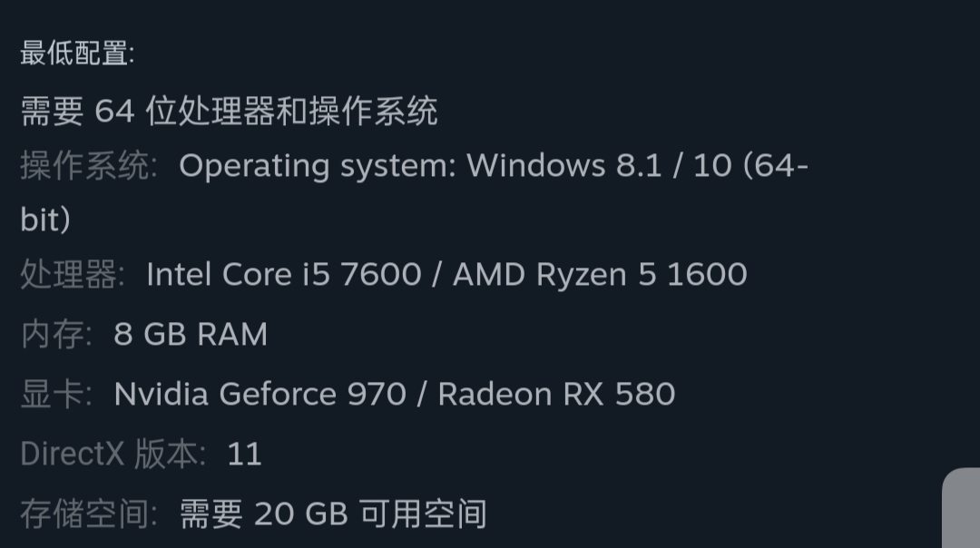Select the 需要 64 位处理器和操作系统 line
This screenshot has height=548, width=980.
pyautogui.click(x=229, y=112)
